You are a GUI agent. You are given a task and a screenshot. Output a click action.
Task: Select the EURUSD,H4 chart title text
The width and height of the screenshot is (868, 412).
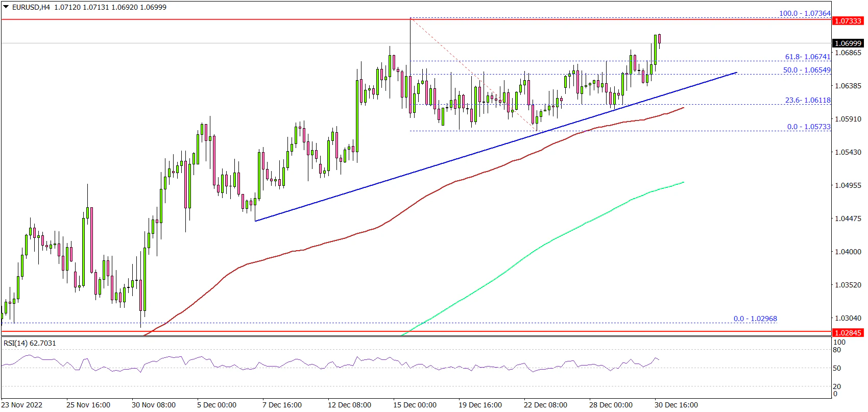[x=31, y=7]
